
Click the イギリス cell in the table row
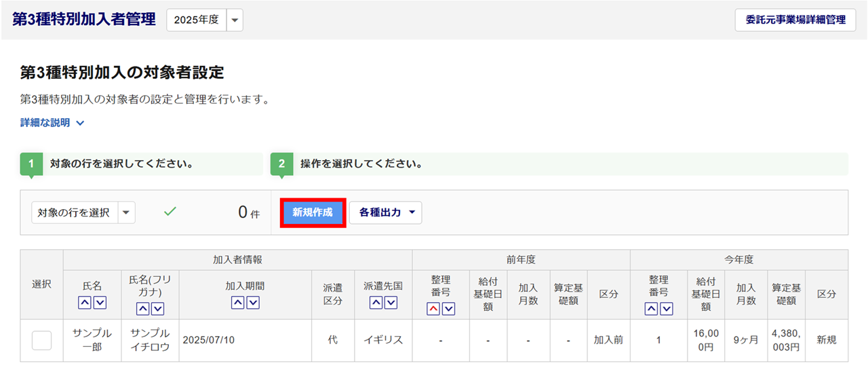(x=383, y=340)
